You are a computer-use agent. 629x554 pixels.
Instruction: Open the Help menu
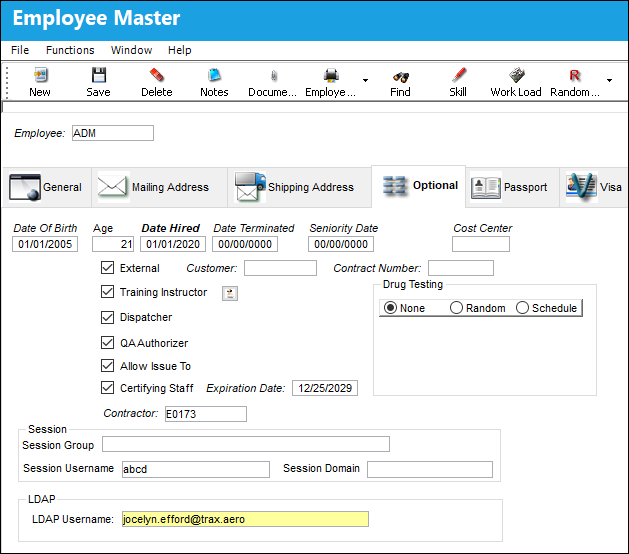click(179, 50)
